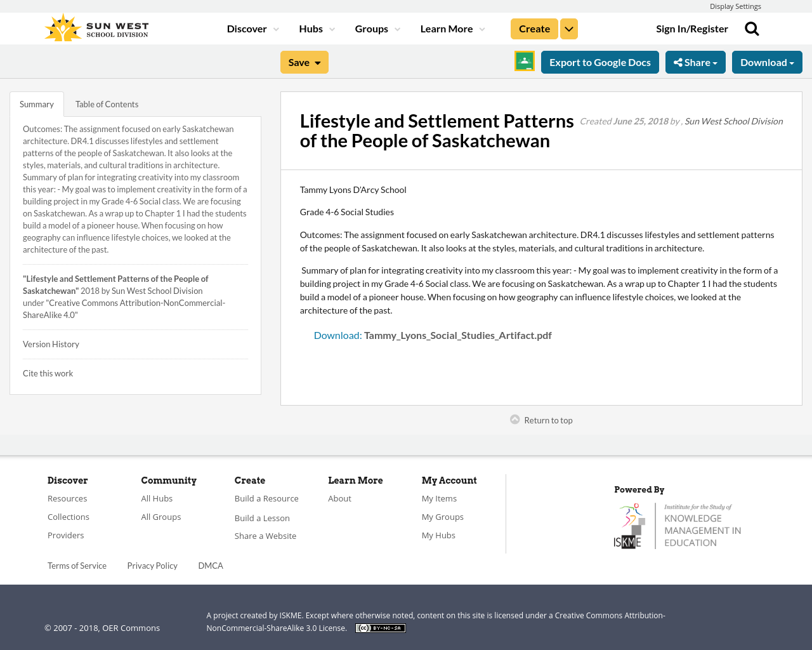The height and width of the screenshot is (650, 812).
Task: Open Display Settings
Action: click(x=735, y=6)
